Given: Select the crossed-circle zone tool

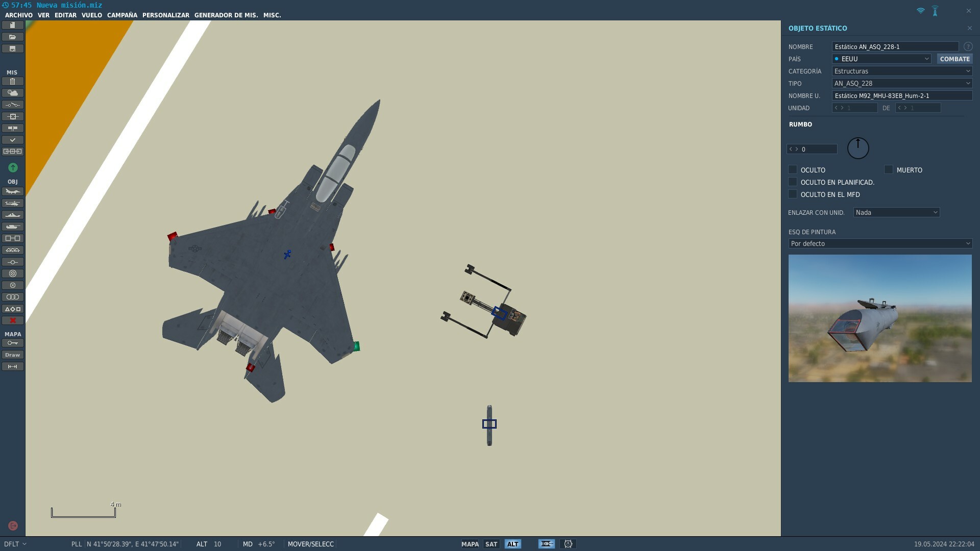Looking at the screenshot, I should [x=12, y=285].
